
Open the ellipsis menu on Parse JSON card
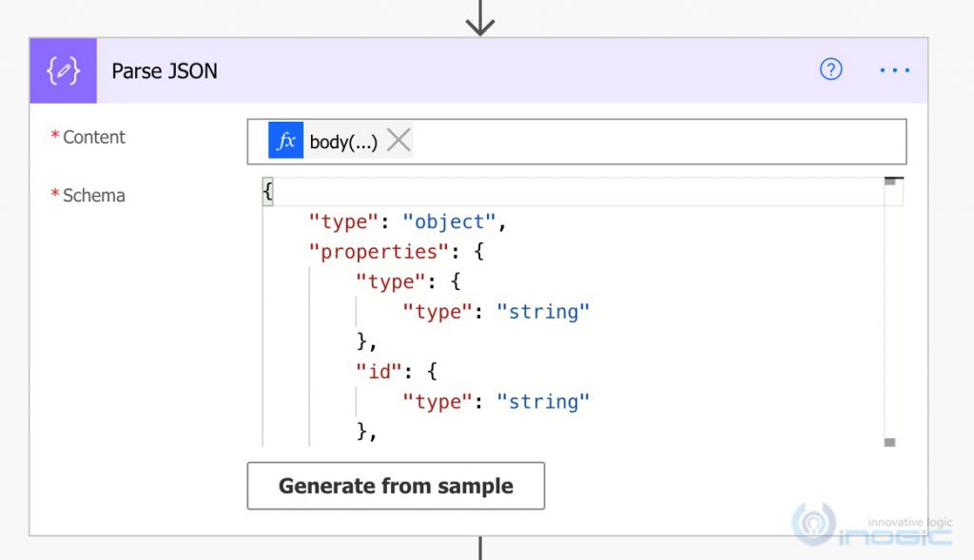893,69
